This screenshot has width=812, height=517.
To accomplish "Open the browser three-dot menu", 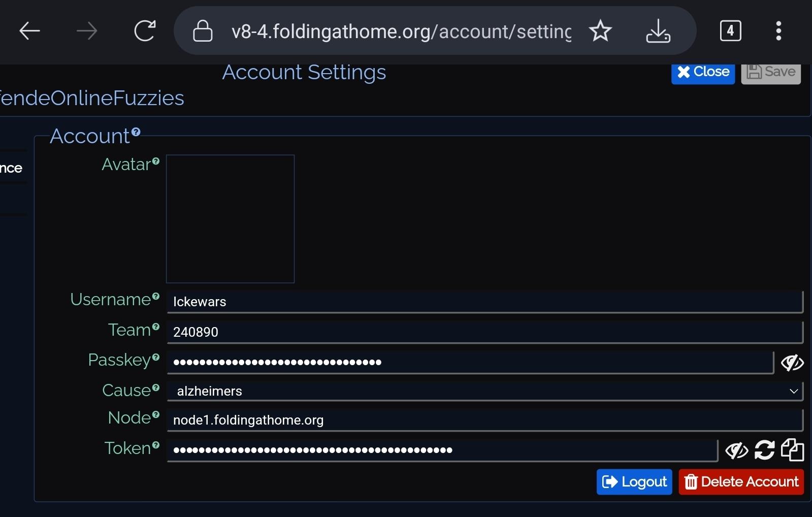I will click(x=778, y=31).
